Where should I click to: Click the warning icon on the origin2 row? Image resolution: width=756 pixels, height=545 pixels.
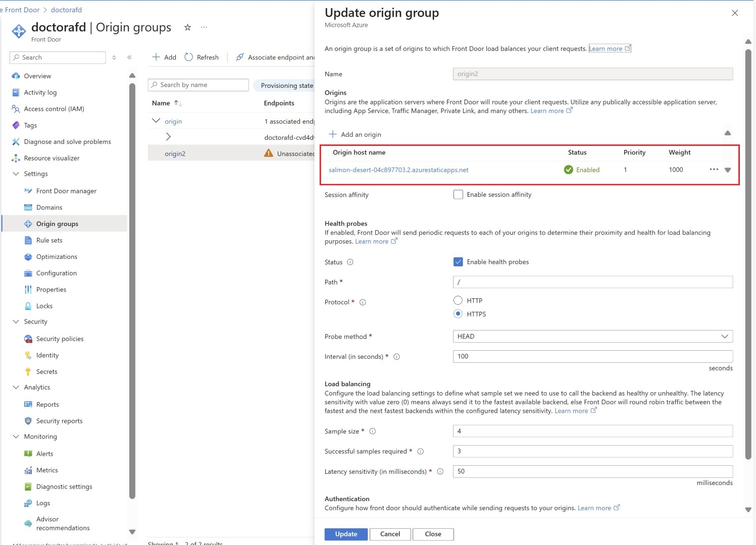269,153
